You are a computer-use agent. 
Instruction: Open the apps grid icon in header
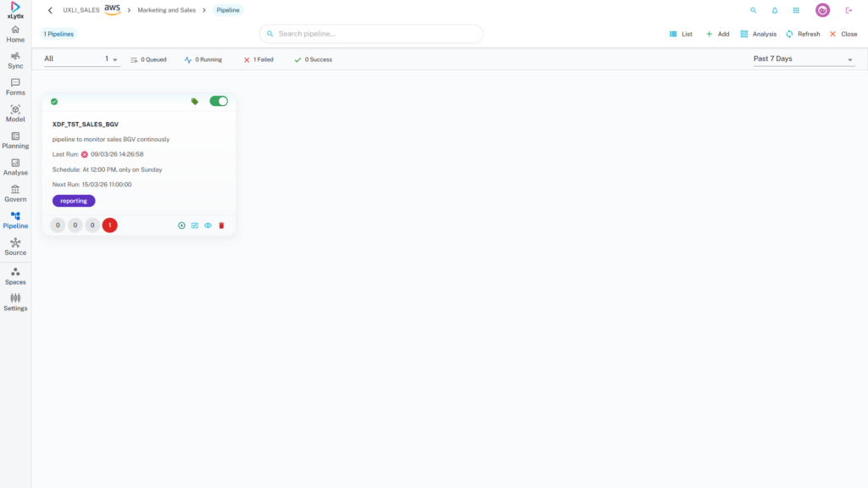click(x=796, y=10)
